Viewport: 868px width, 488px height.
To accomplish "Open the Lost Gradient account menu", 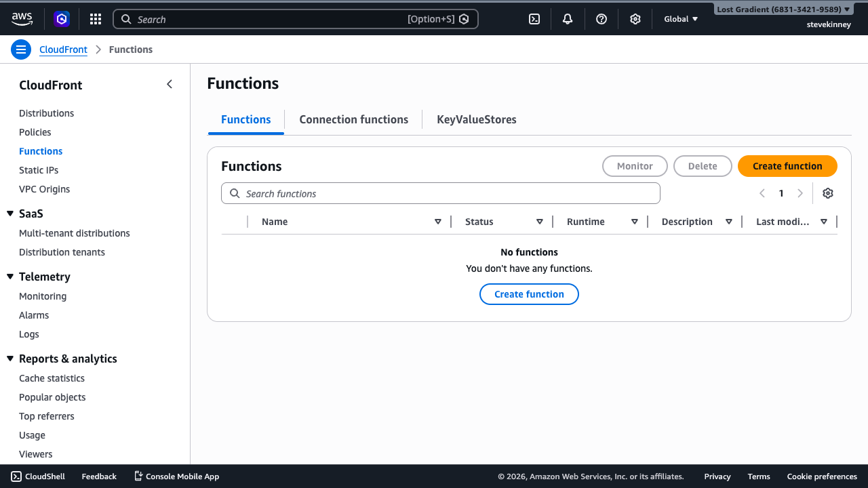I will tap(784, 9).
